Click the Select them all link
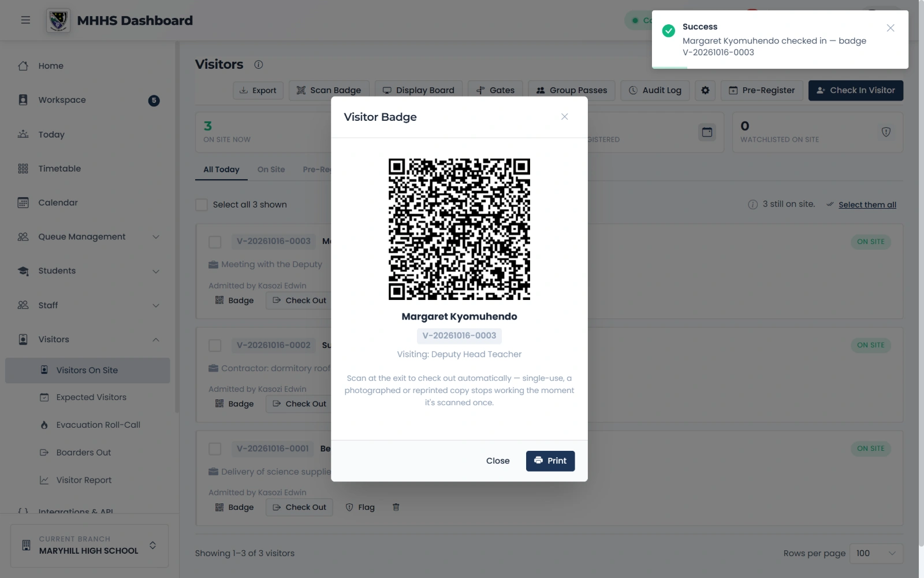Image resolution: width=924 pixels, height=578 pixels. tap(867, 205)
